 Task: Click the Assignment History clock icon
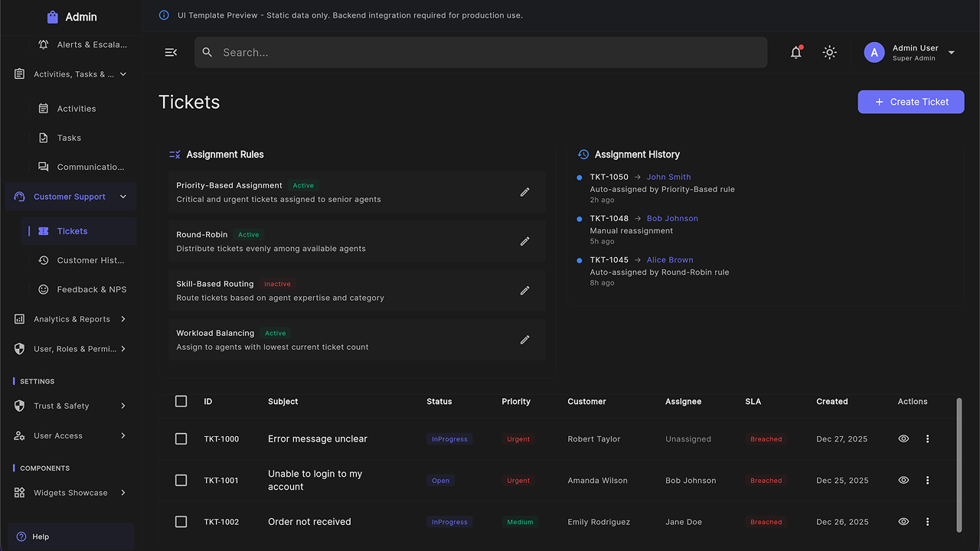tap(583, 155)
